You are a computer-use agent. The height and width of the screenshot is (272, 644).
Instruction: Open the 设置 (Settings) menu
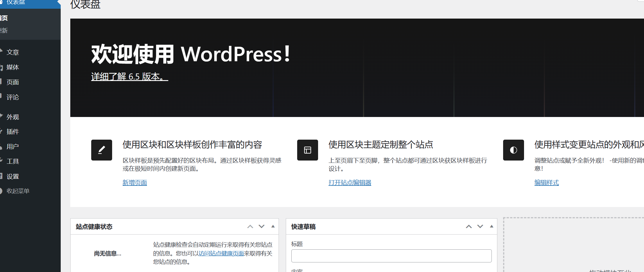tap(13, 176)
